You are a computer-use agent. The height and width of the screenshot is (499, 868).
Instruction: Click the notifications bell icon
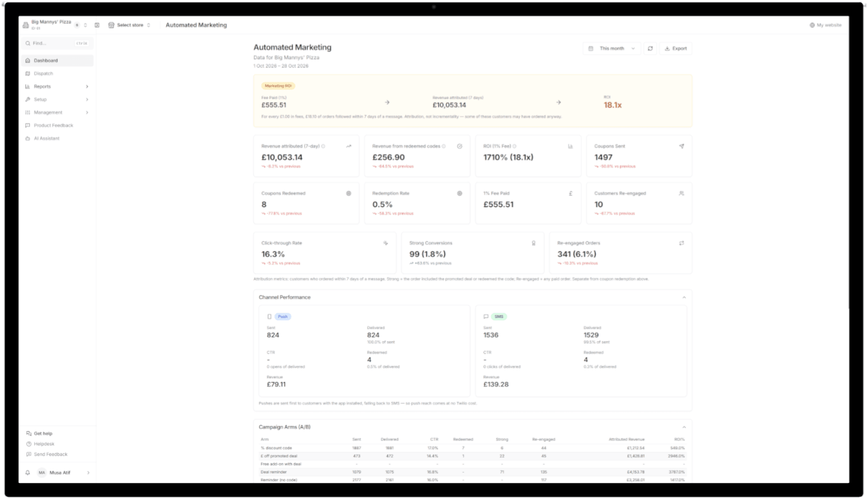pos(28,473)
